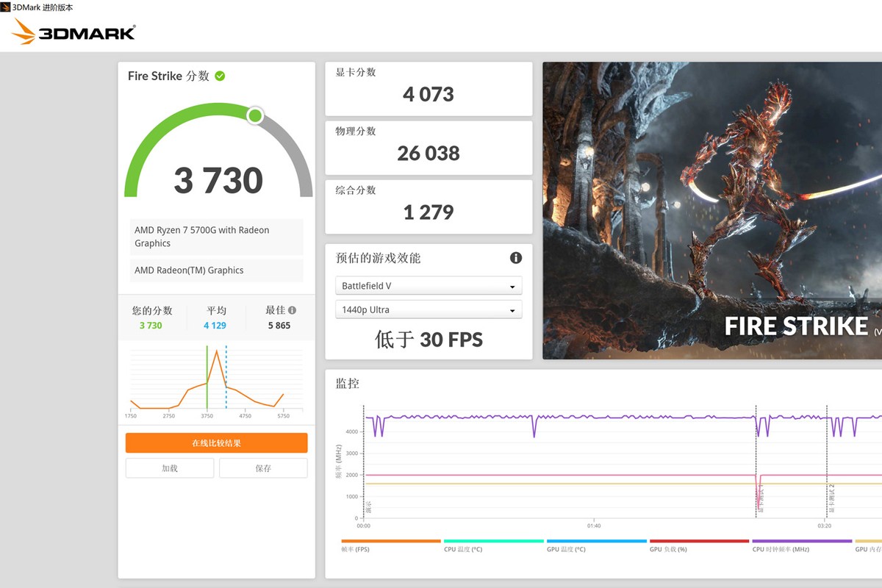This screenshot has width=882, height=588.
Task: Open the info icon in 预估的游戏效能 panel
Action: 515,258
